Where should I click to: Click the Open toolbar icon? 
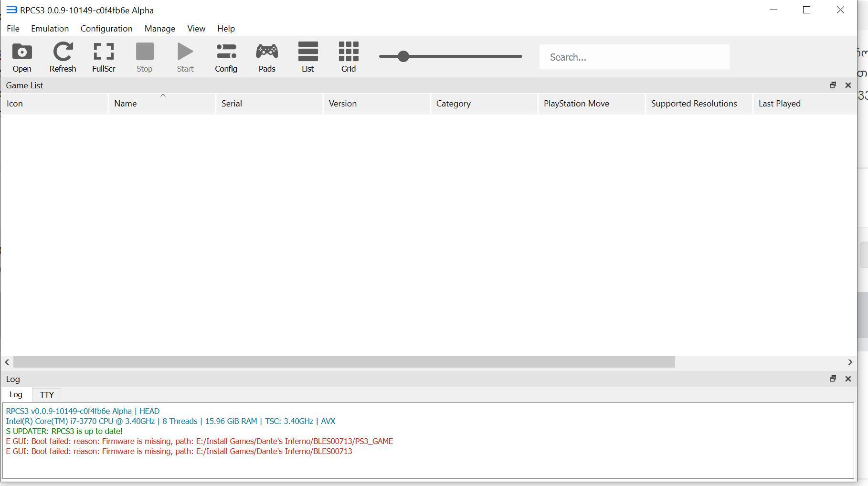pyautogui.click(x=22, y=57)
